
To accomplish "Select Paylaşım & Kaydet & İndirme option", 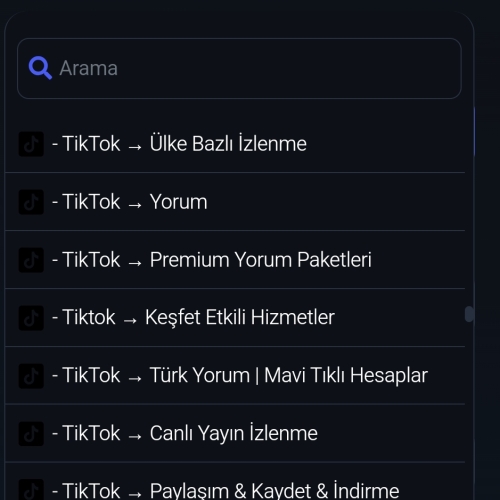I will pos(235,482).
